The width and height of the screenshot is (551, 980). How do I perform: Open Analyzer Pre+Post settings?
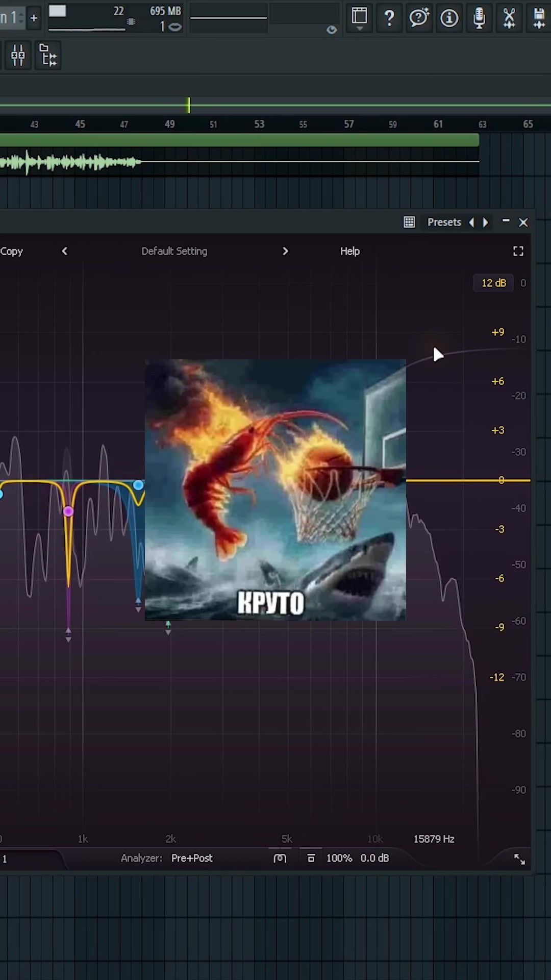(x=192, y=859)
